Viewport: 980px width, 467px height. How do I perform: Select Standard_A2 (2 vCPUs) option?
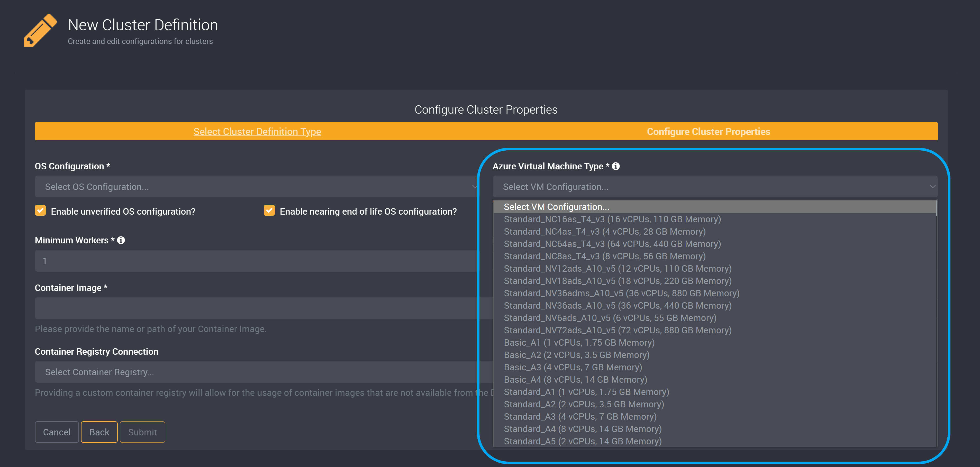tap(714, 404)
